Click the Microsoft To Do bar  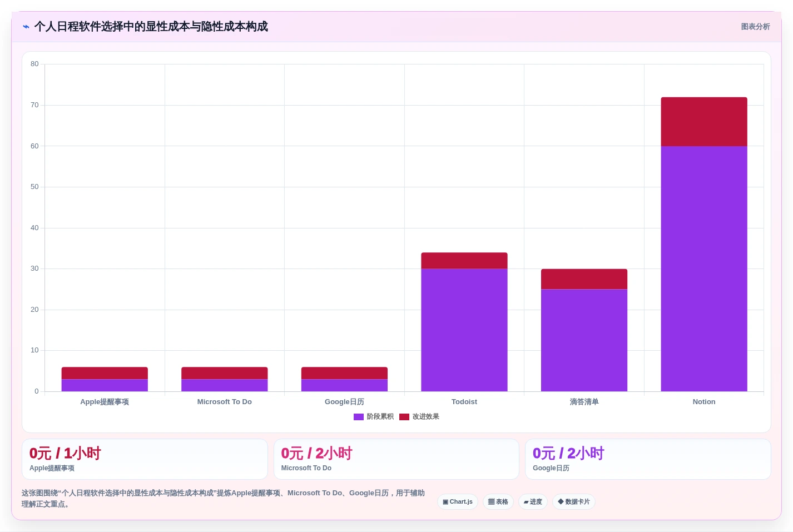point(225,379)
